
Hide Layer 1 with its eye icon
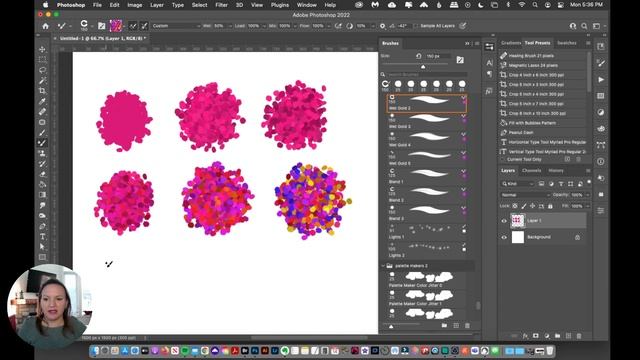(504, 221)
